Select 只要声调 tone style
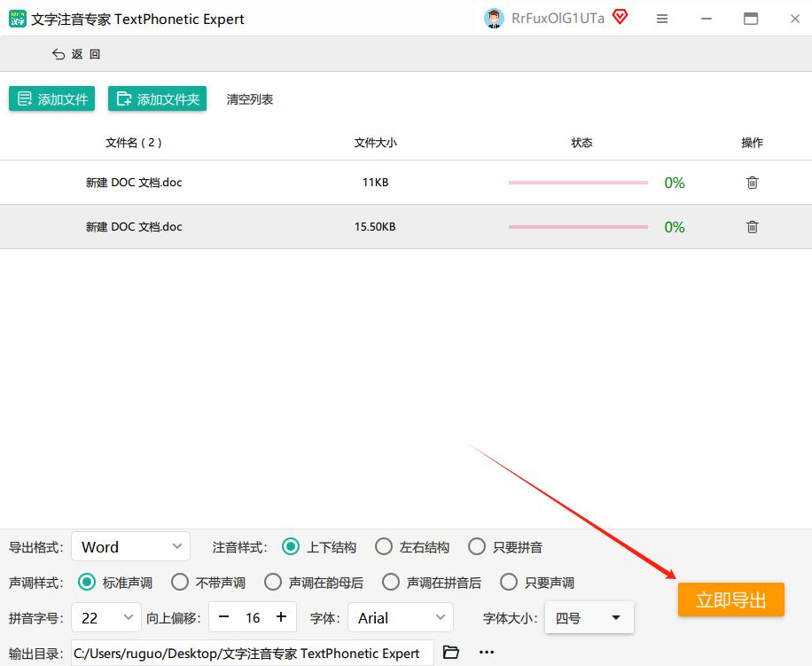 pos(537,582)
